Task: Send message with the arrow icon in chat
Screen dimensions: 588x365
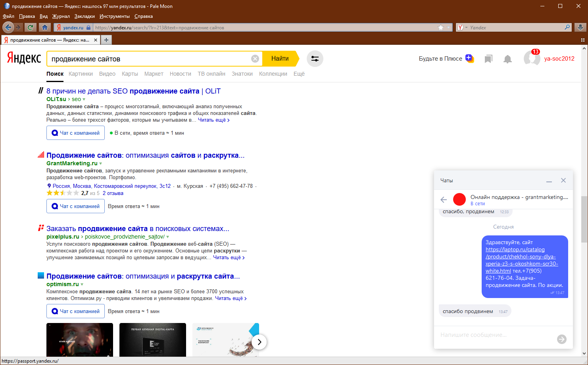Action: [562, 339]
